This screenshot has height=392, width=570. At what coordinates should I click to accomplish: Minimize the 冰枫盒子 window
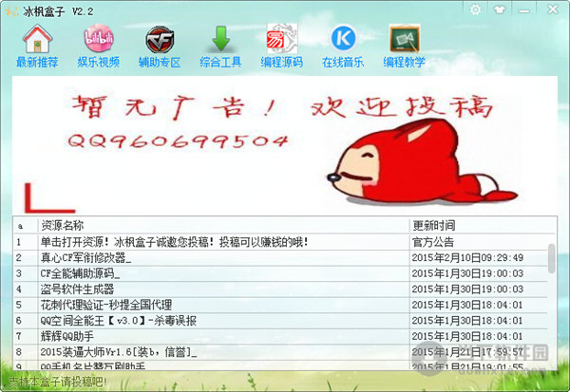[523, 10]
